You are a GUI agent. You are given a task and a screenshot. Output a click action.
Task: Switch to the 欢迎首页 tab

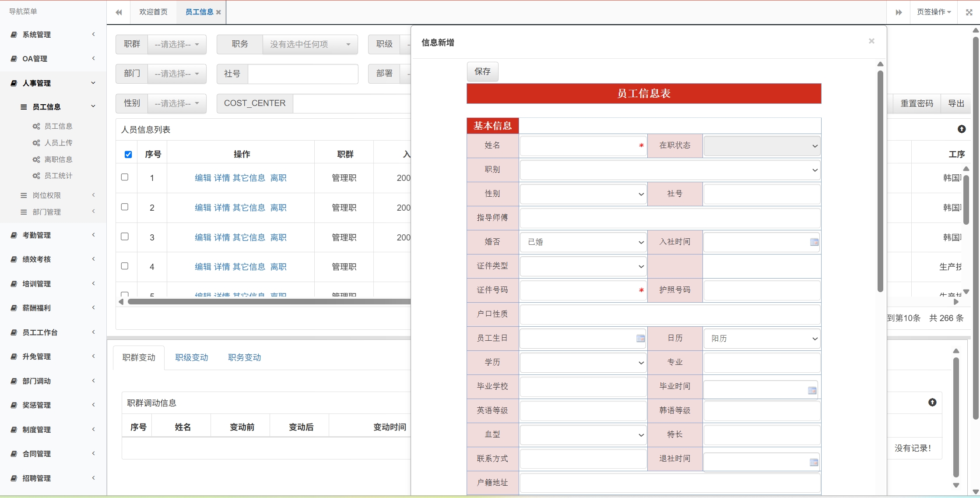pos(153,12)
